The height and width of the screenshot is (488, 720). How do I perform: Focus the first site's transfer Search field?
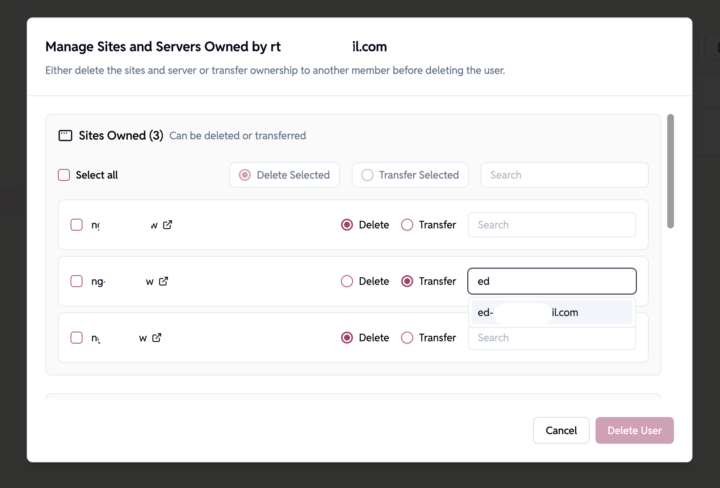point(551,225)
